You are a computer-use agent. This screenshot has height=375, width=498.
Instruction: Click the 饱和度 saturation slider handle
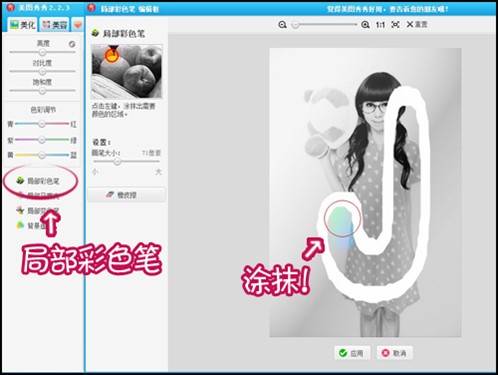coord(42,91)
